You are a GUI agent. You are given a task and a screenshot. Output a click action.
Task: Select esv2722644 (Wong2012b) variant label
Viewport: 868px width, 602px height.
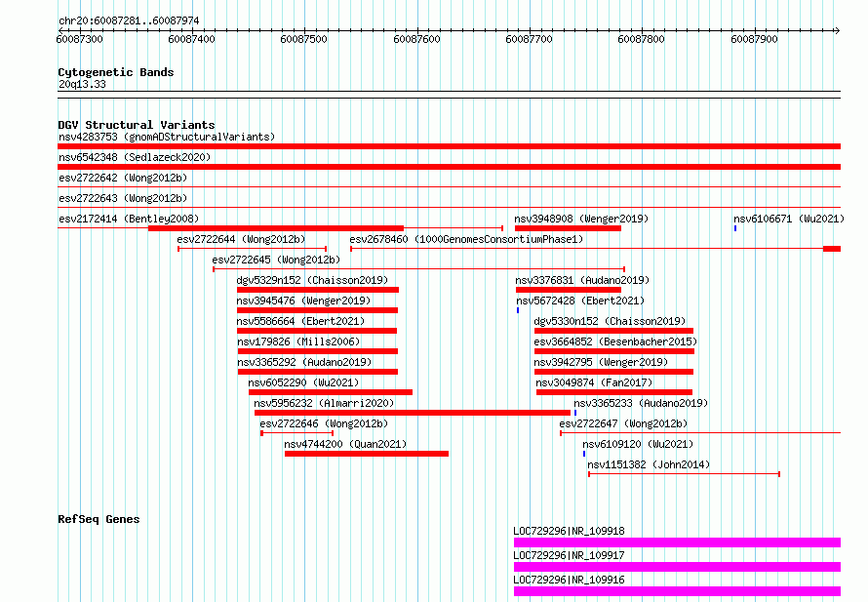241,239
